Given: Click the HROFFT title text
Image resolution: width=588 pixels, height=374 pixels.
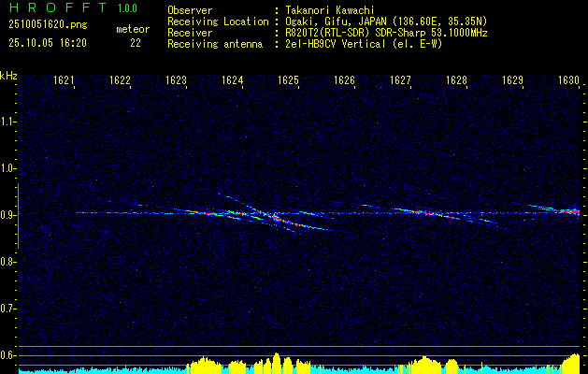Looking at the screenshot, I should [59, 7].
